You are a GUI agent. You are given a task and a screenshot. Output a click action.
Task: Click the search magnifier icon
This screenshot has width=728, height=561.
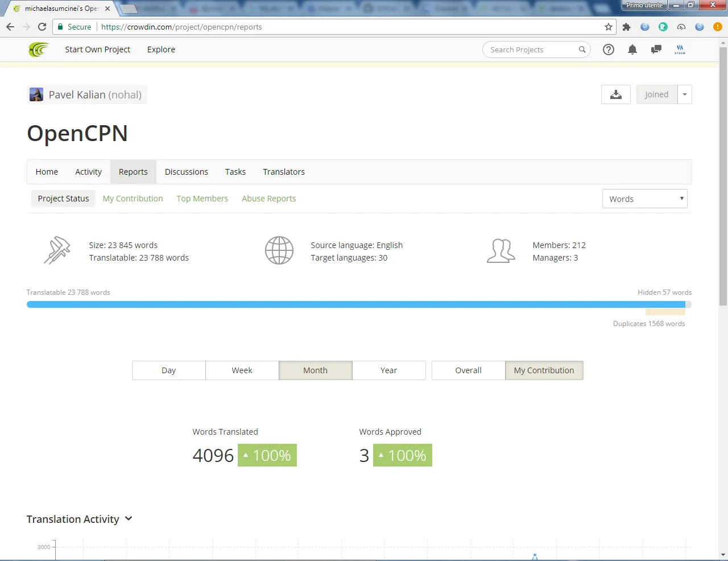pyautogui.click(x=582, y=49)
